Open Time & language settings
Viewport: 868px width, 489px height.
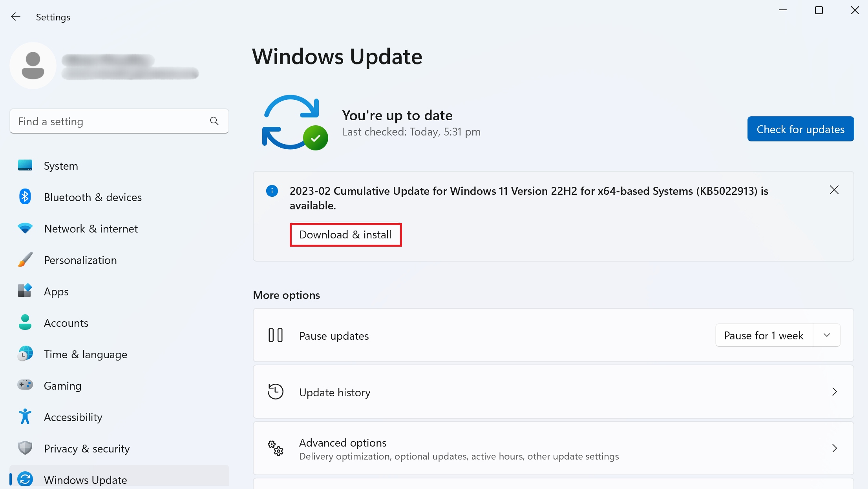click(85, 354)
